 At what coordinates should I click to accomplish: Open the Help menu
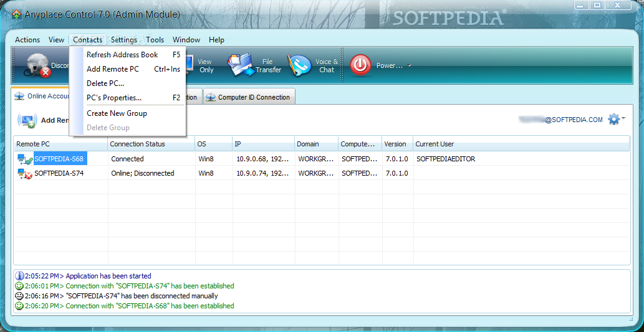click(x=216, y=40)
